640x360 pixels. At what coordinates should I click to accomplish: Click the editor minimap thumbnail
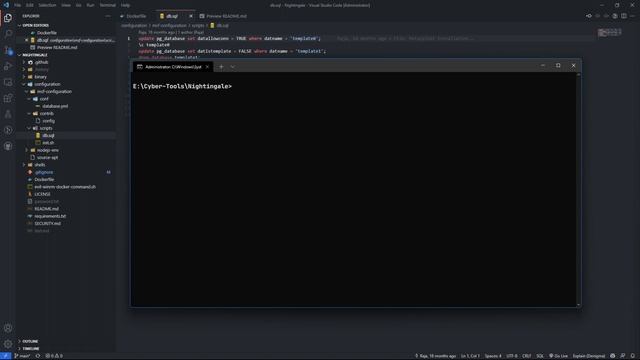tap(609, 32)
